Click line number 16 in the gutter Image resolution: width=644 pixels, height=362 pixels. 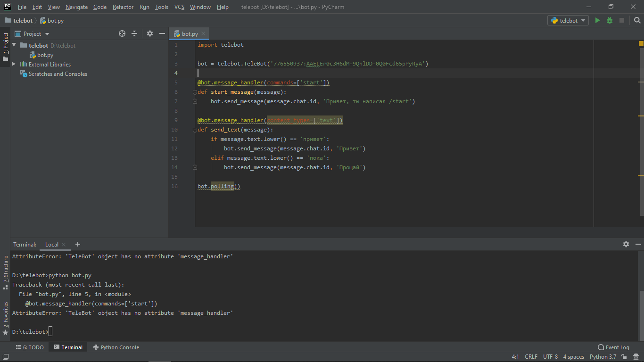(x=175, y=186)
